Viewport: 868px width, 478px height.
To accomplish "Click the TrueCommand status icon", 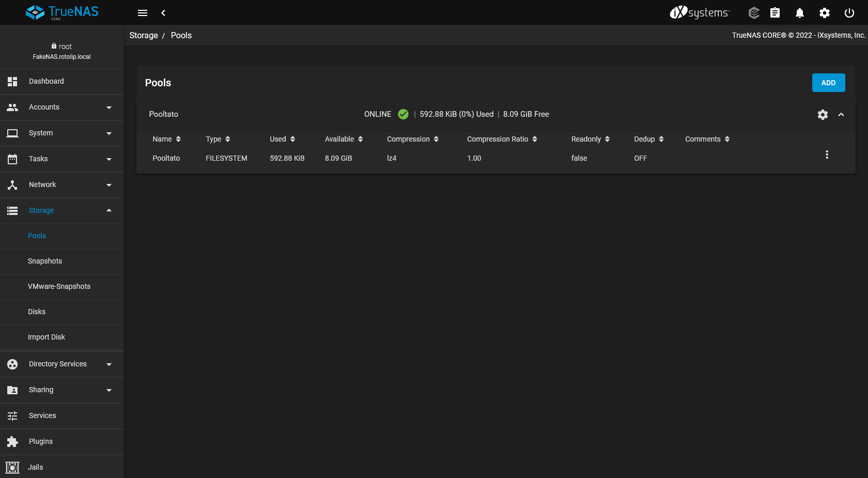I will (x=754, y=13).
